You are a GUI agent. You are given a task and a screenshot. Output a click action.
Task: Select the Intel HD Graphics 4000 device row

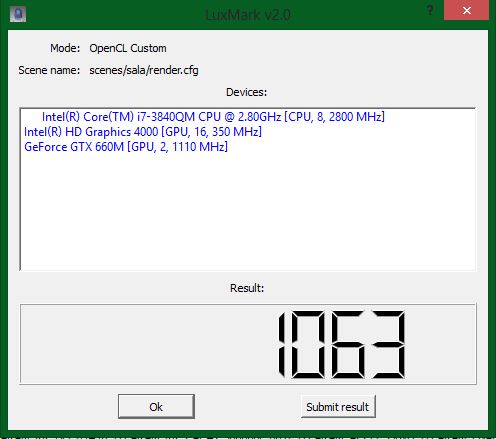pyautogui.click(x=143, y=132)
